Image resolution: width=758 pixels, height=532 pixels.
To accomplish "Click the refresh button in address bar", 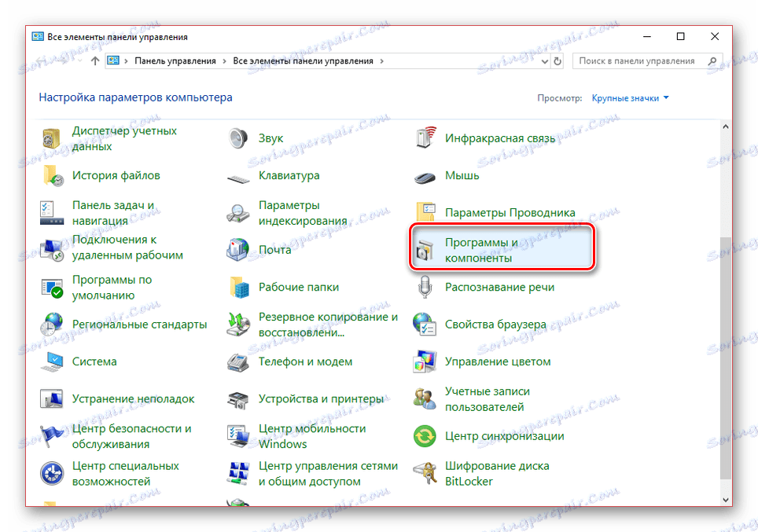I will pos(557,61).
